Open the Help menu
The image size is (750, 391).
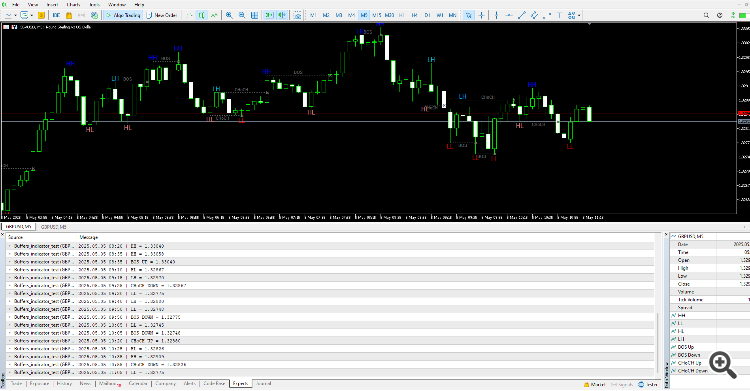pyautogui.click(x=139, y=4)
